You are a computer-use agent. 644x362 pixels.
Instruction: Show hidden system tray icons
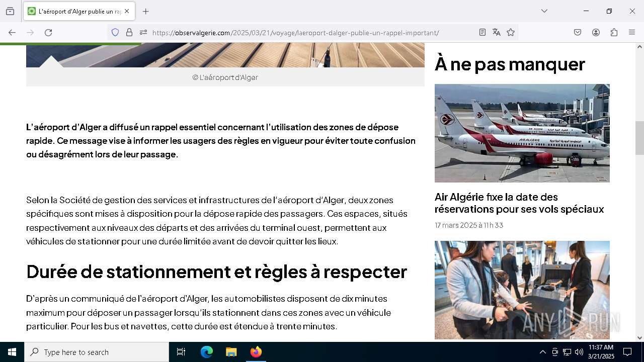[542, 352]
